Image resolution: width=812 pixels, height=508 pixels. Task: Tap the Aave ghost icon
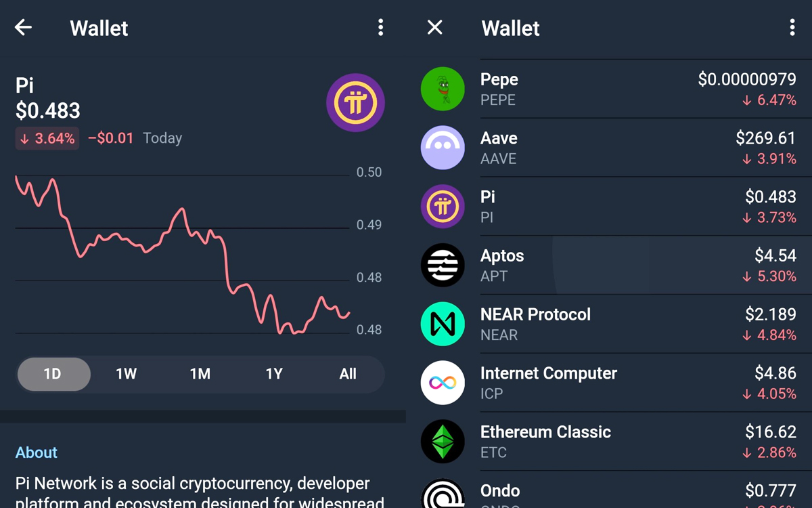click(443, 148)
